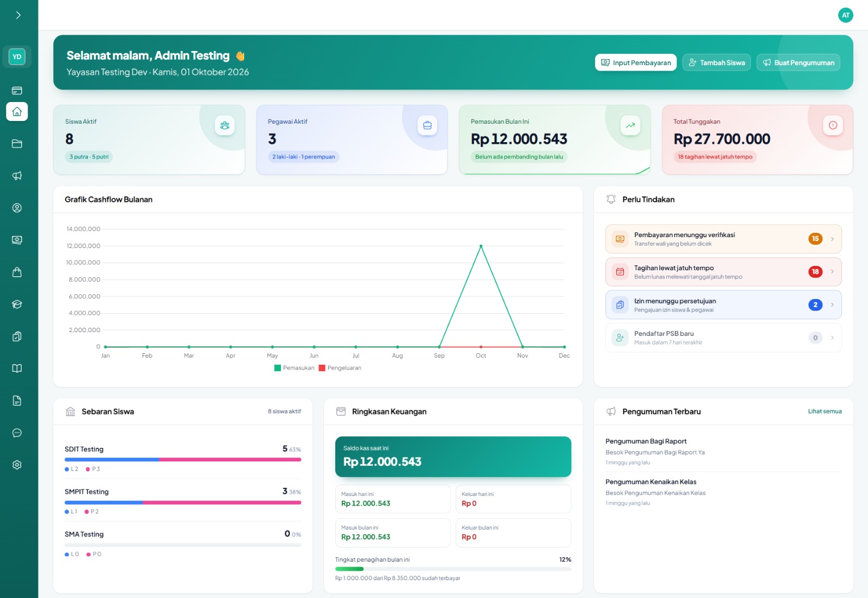Click the Oct peak data point
Viewport: 868px width, 598px height.
481,246
